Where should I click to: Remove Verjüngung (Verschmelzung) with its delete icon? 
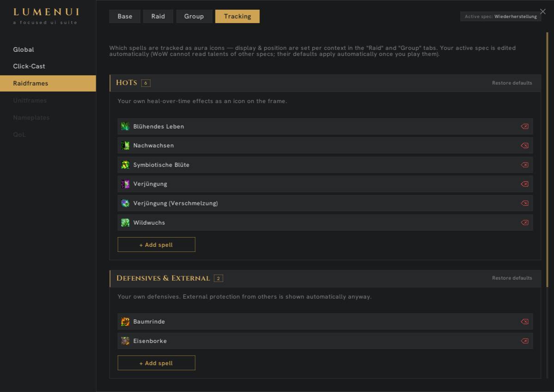click(525, 203)
